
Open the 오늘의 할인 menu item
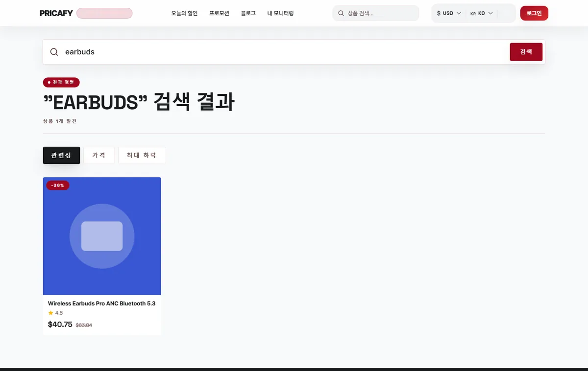click(184, 13)
